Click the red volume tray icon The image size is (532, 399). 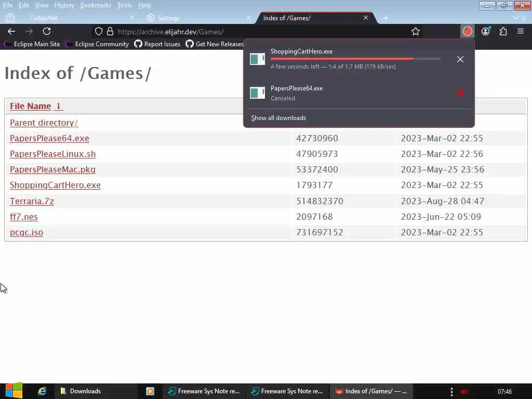point(464,392)
